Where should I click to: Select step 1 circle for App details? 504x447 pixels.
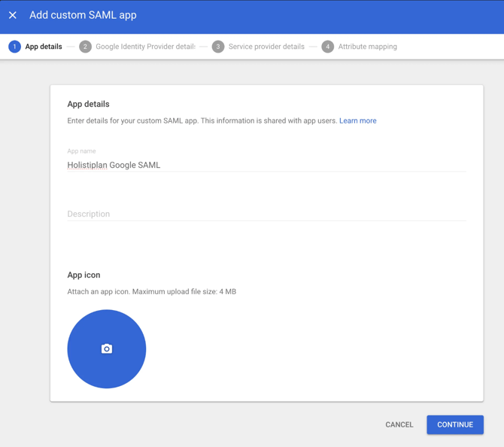coord(14,47)
